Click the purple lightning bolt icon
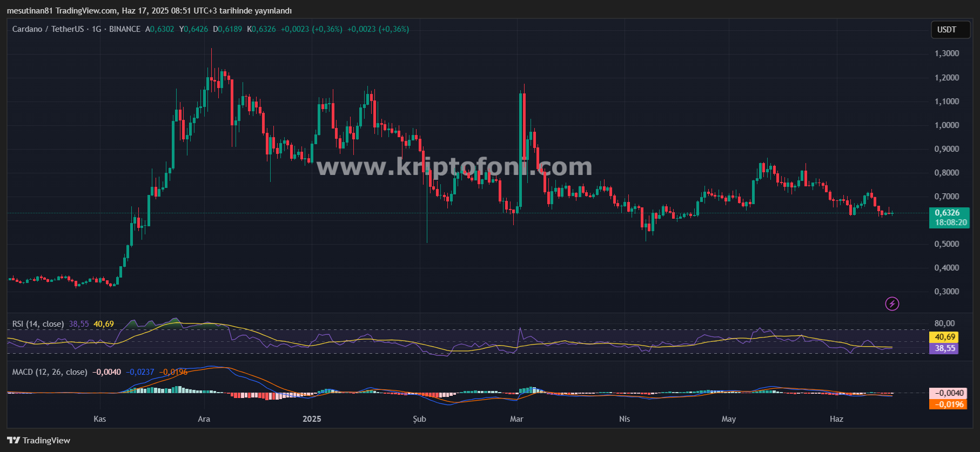 (892, 304)
